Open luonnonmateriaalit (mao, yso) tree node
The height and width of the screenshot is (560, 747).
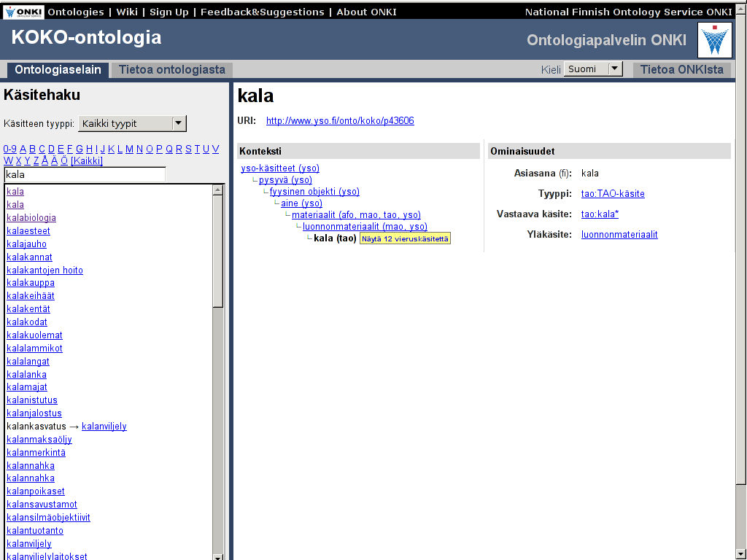tap(365, 227)
